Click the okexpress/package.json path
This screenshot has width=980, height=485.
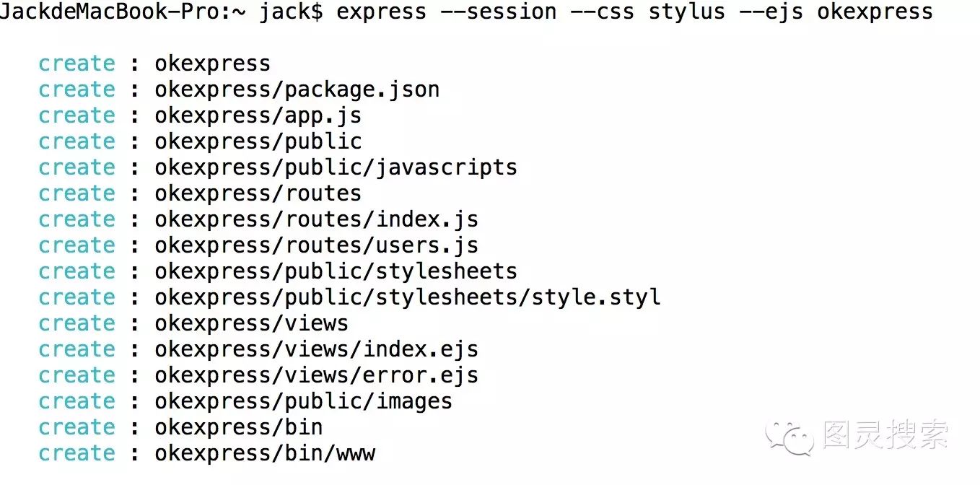click(x=297, y=89)
